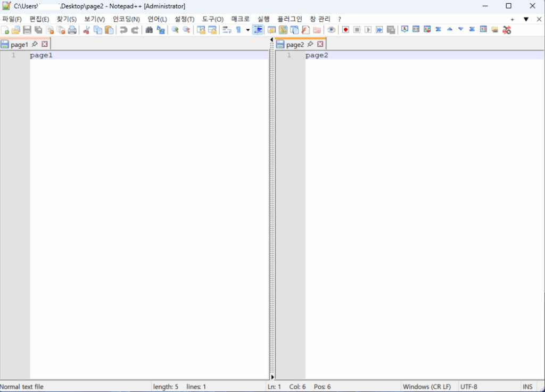Click the New file toolbar icon
The height and width of the screenshot is (392, 545).
[5, 30]
